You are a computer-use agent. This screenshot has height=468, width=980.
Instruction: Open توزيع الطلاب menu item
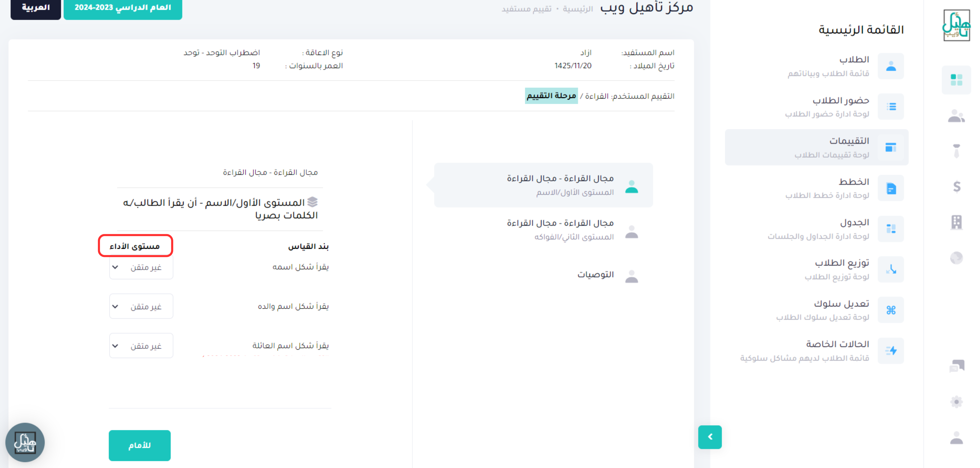coord(817,269)
